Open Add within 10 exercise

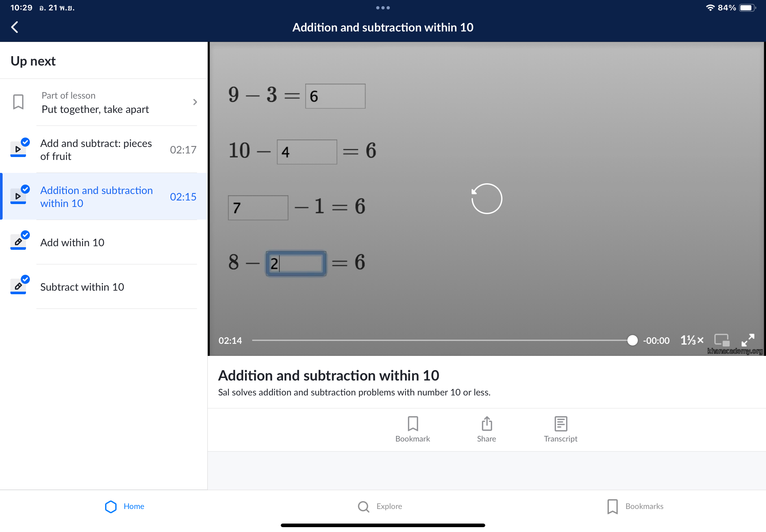tap(72, 242)
